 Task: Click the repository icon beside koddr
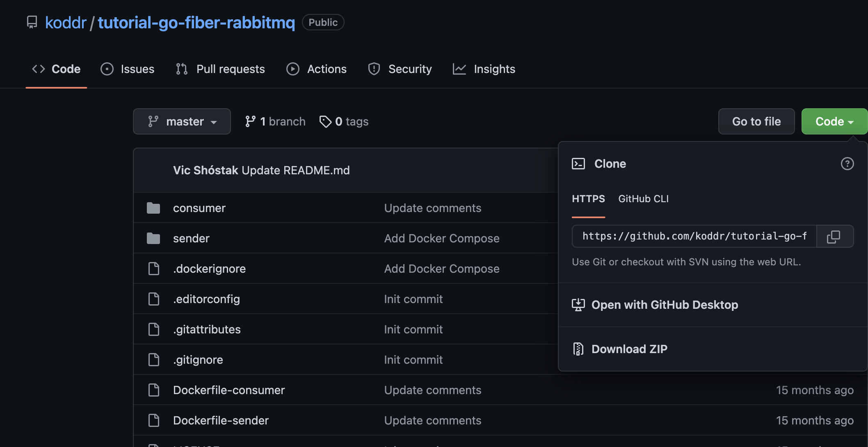32,22
